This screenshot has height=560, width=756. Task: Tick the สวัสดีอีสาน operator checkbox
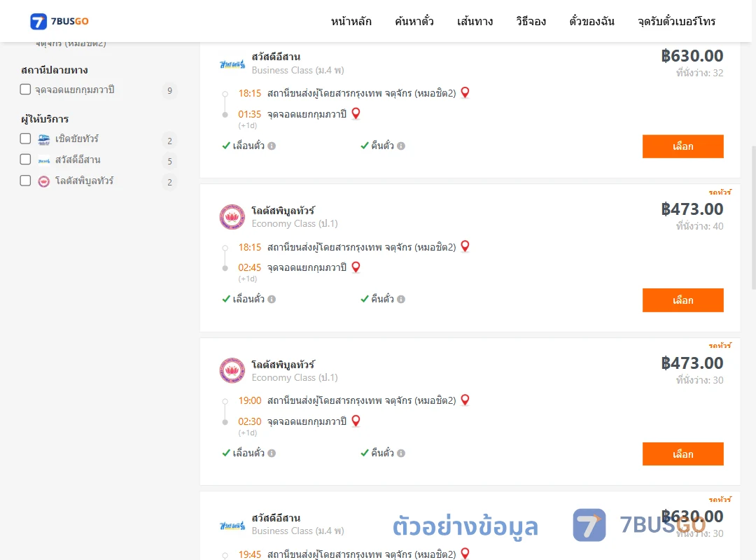tap(25, 159)
